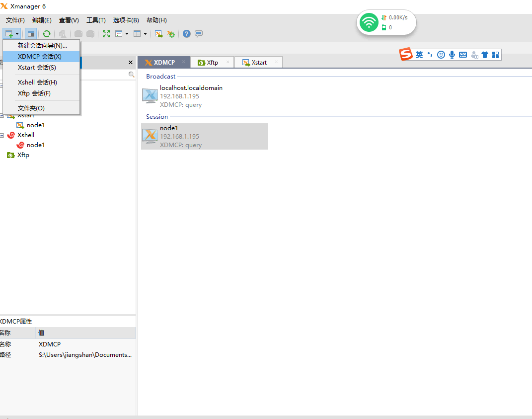Toggle the session manager pane button
The height and width of the screenshot is (419, 532).
(x=30, y=34)
